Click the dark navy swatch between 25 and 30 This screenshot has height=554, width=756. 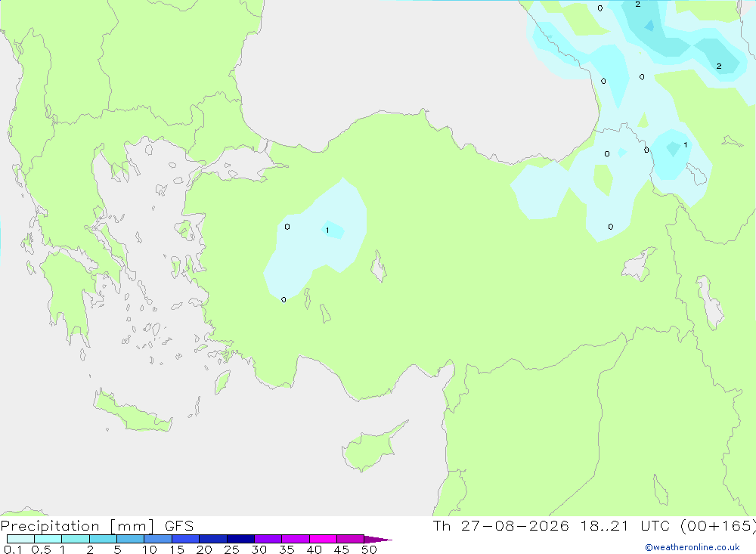click(x=240, y=539)
